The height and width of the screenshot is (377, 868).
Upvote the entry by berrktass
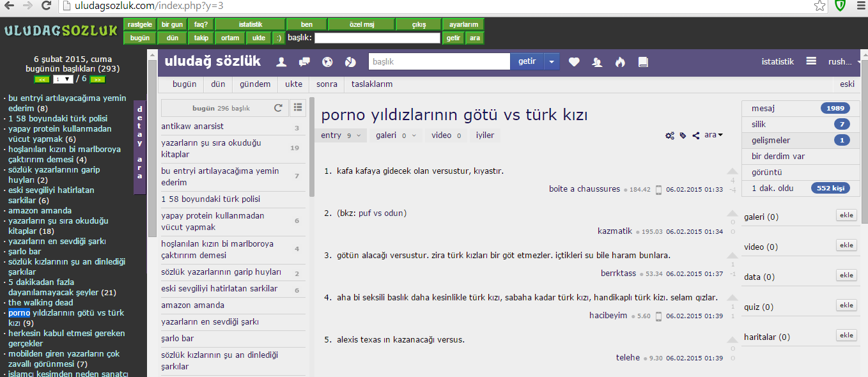732,256
